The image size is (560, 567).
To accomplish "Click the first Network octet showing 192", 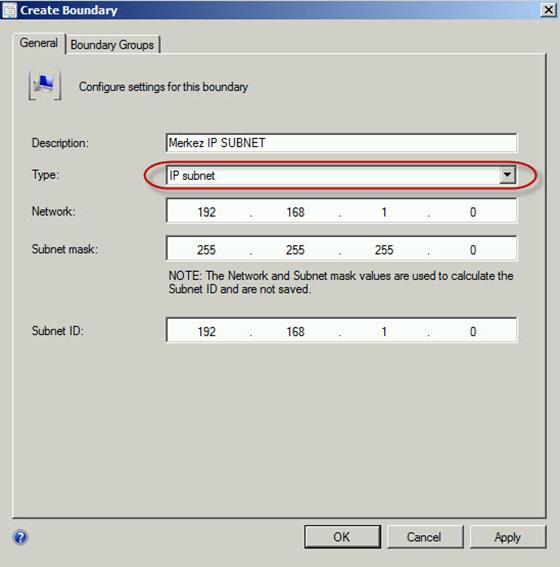I will point(206,212).
